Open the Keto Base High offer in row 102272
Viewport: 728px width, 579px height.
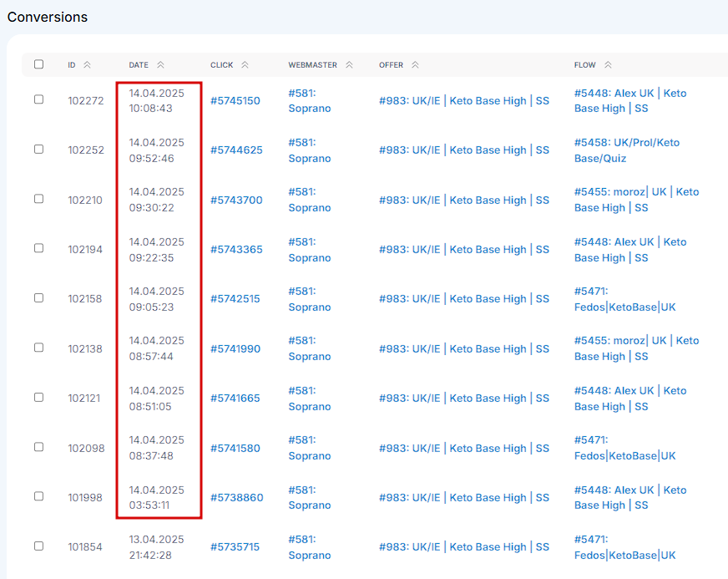tap(464, 101)
